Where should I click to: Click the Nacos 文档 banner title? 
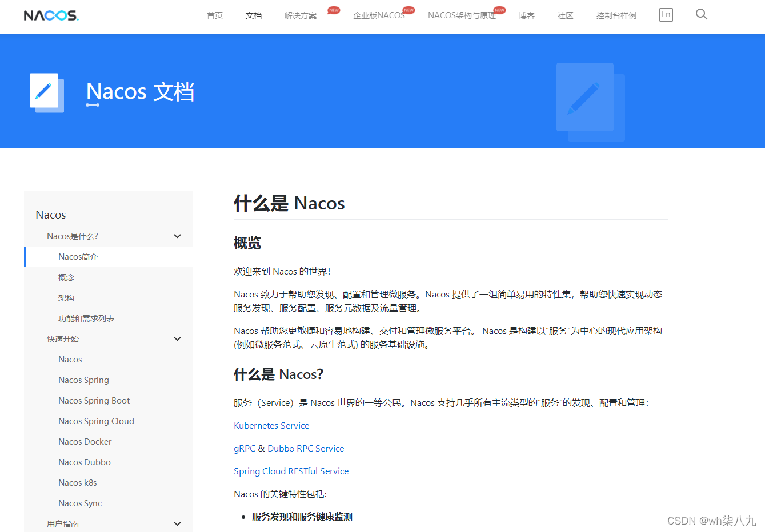[x=140, y=92]
